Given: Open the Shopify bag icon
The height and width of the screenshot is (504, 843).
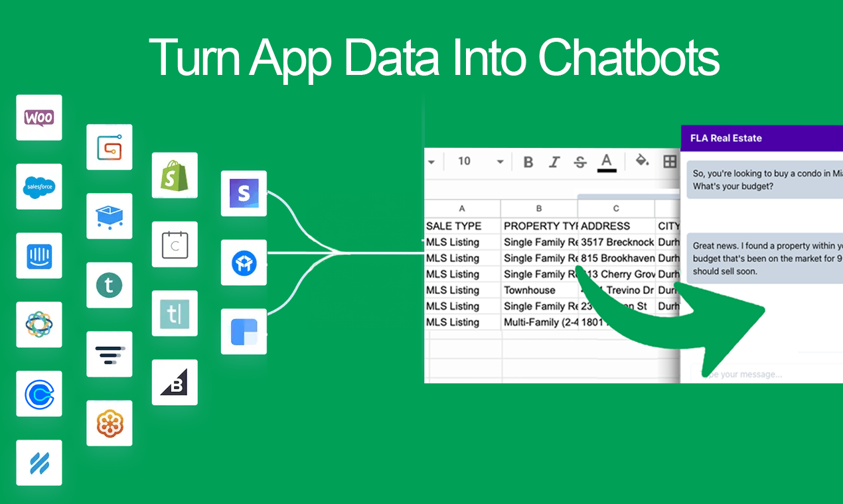Looking at the screenshot, I should click(175, 175).
